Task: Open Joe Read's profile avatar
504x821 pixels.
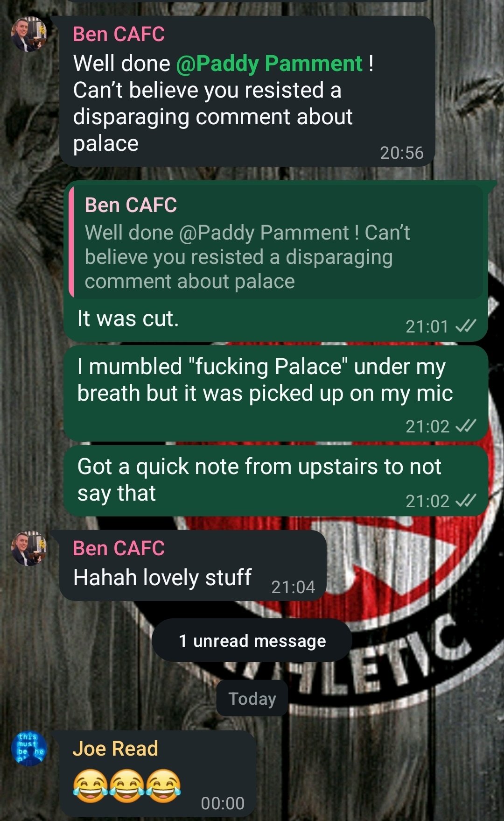Action: (29, 749)
